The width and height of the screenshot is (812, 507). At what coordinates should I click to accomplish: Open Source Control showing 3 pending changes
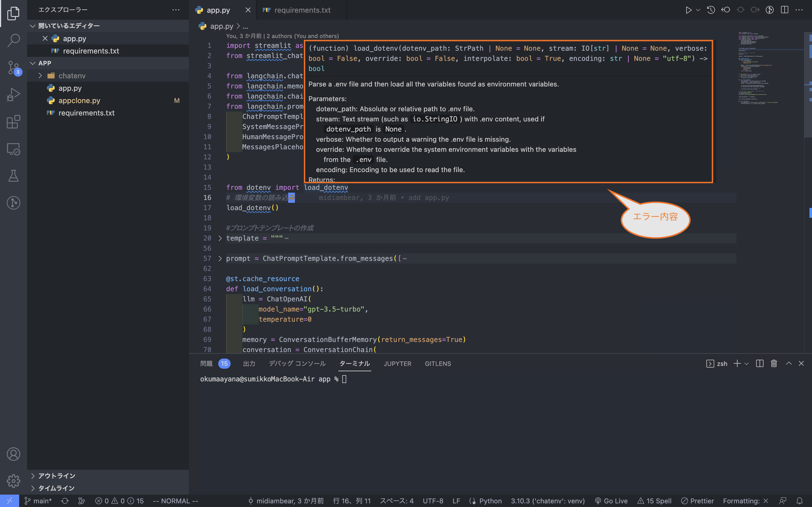(14, 67)
